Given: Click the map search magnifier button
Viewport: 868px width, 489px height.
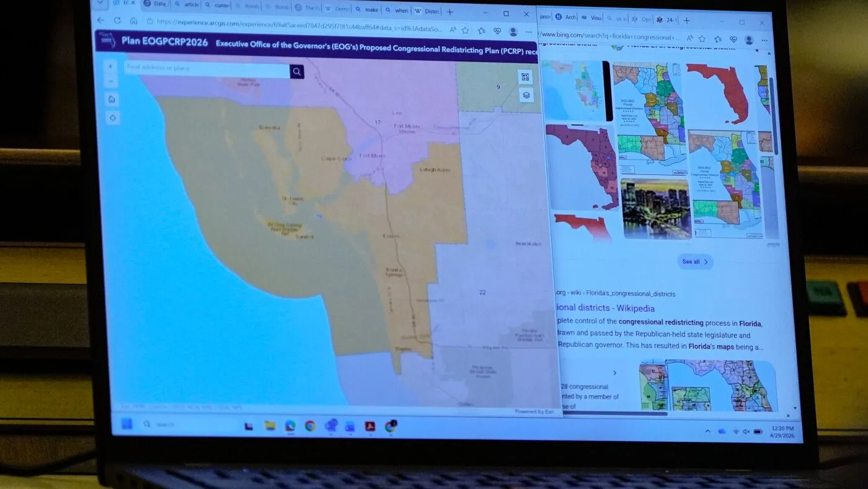Looking at the screenshot, I should [x=297, y=71].
